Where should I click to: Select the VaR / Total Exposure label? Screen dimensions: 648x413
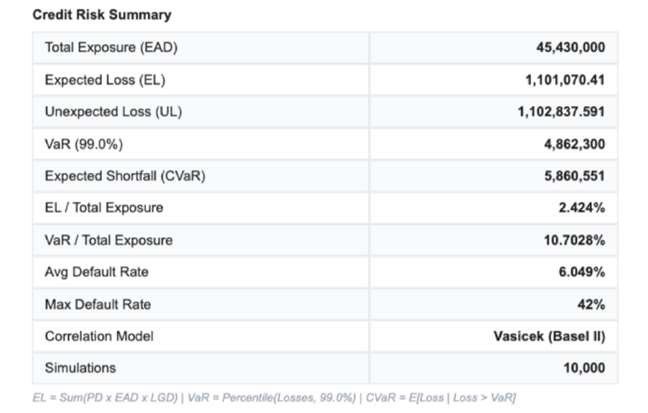pos(109,240)
